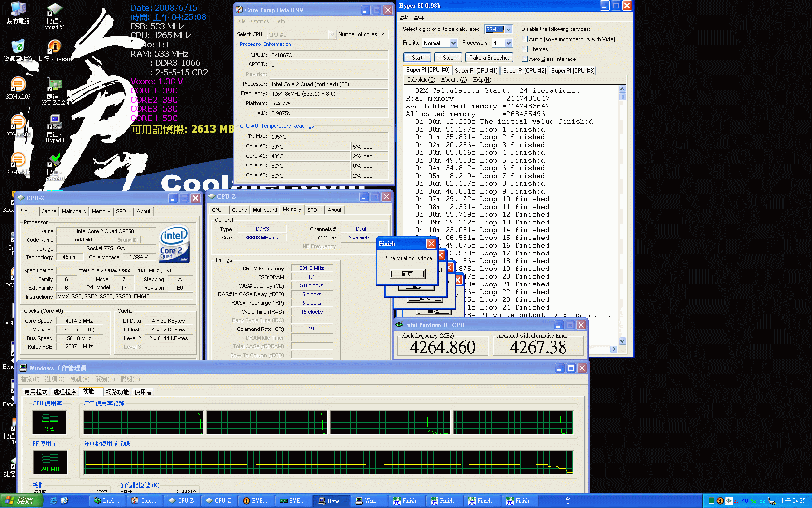Open the My Computer desktop icon
The image size is (812, 508).
coord(18,13)
